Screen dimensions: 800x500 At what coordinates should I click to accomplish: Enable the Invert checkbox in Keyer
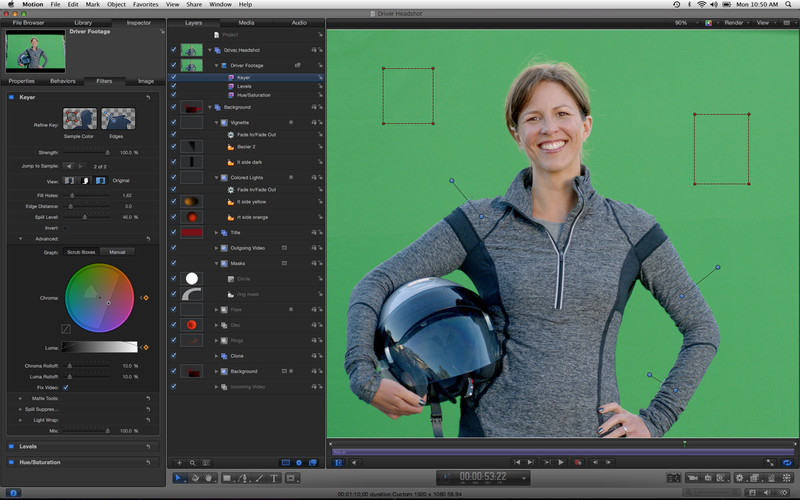(x=66, y=228)
